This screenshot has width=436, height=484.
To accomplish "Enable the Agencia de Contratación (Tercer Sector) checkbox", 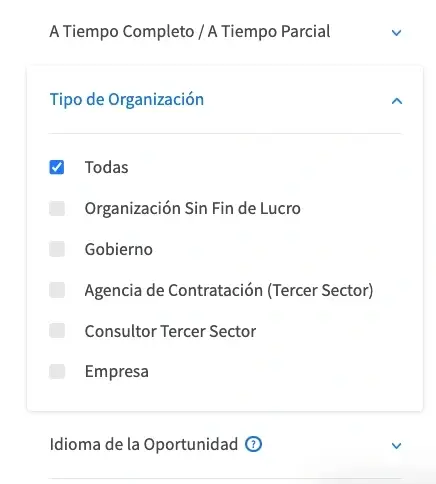I will click(57, 290).
